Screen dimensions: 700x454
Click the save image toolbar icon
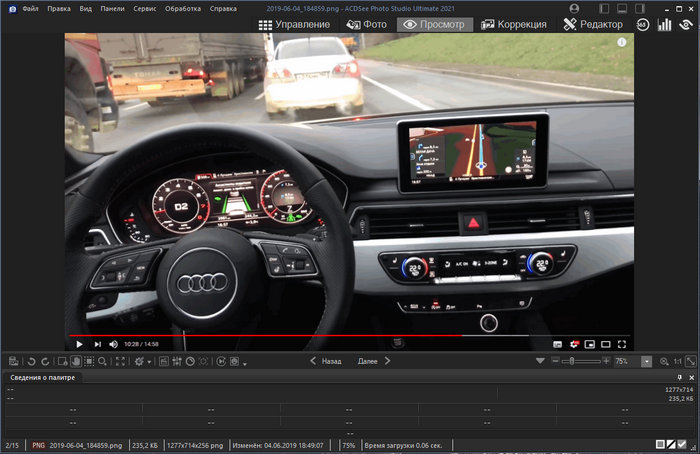(x=13, y=361)
